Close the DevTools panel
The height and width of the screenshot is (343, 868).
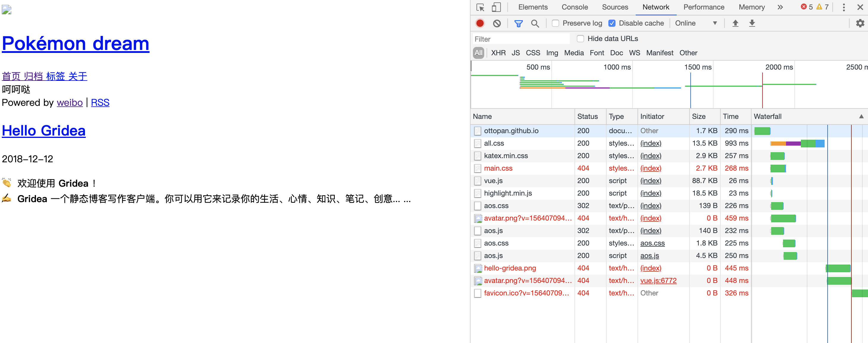[x=860, y=7]
